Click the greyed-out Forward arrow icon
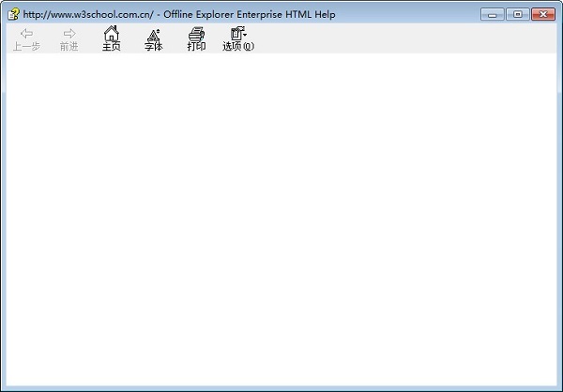Image resolution: width=563 pixels, height=392 pixels. click(x=69, y=34)
